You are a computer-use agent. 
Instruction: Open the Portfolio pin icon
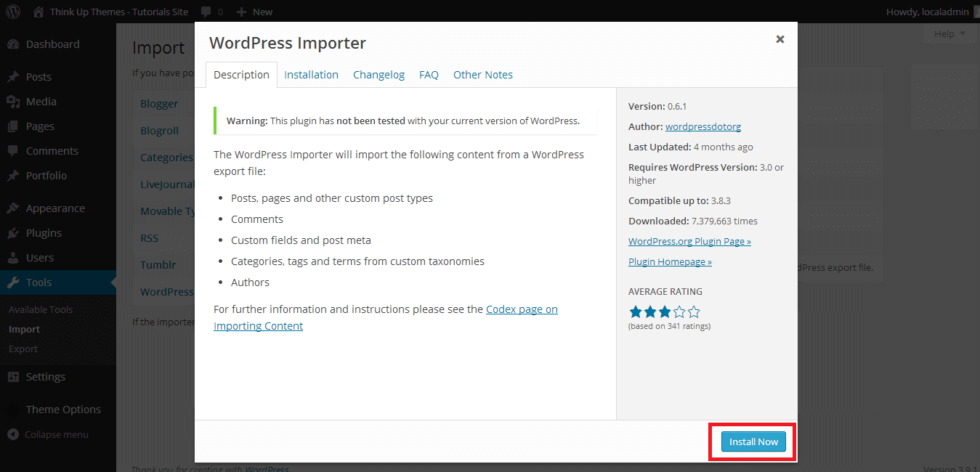[x=13, y=176]
